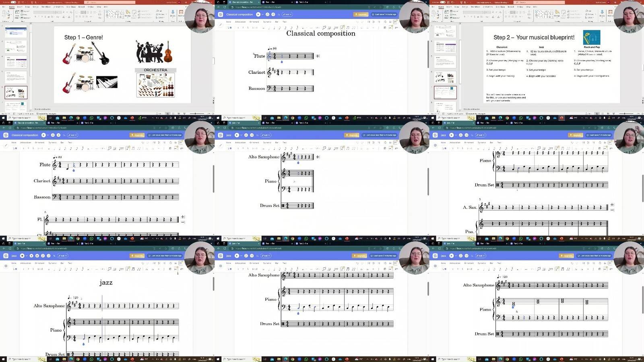Viewport: 644px width, 362px height.
Task: Play the jazz score with piano chords
Action: (451, 256)
